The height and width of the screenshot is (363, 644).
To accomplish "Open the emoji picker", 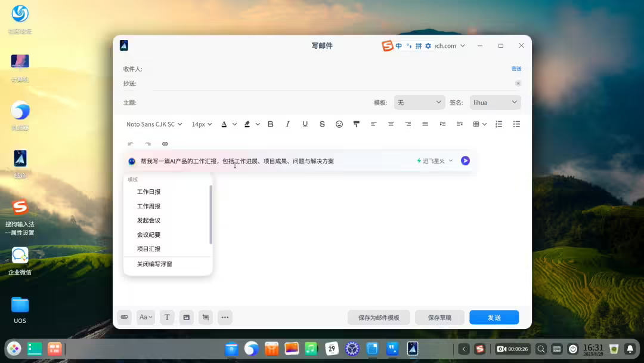I will click(x=339, y=124).
